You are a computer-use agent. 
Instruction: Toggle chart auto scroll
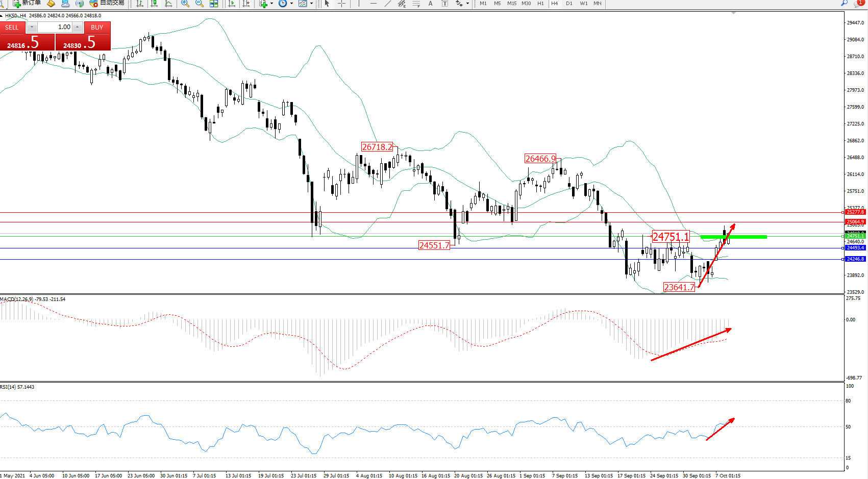coord(232,4)
